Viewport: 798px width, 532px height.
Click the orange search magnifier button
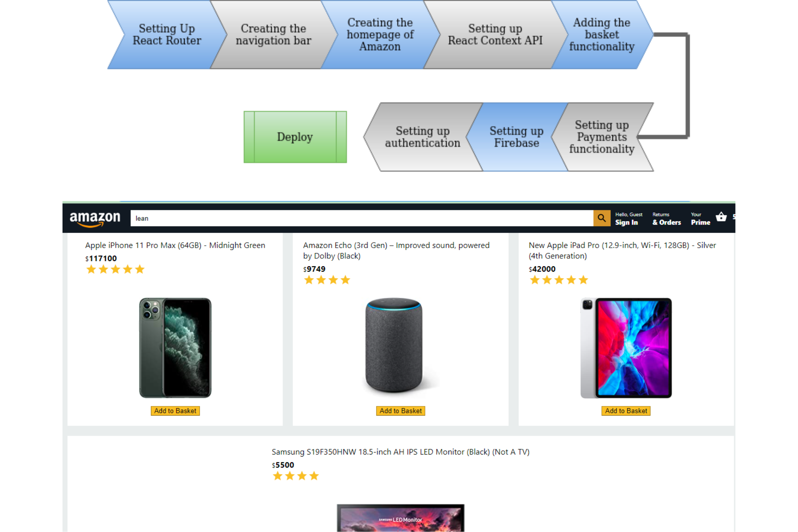[x=601, y=218]
